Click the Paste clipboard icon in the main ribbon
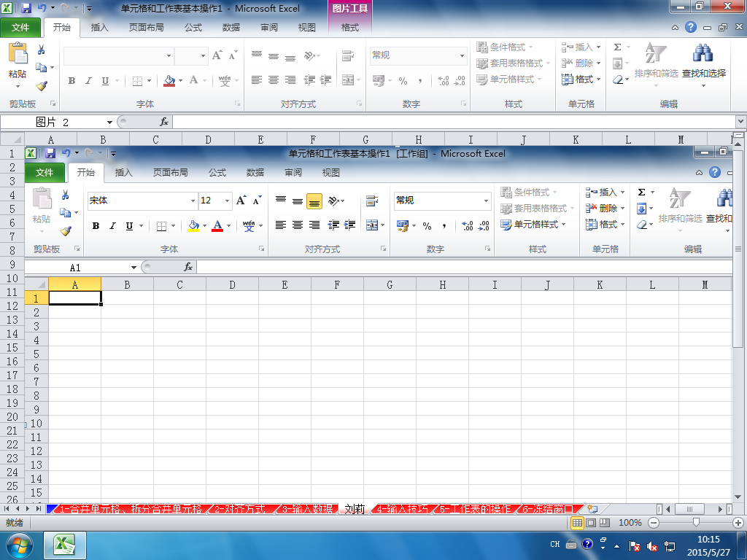 [x=18, y=53]
